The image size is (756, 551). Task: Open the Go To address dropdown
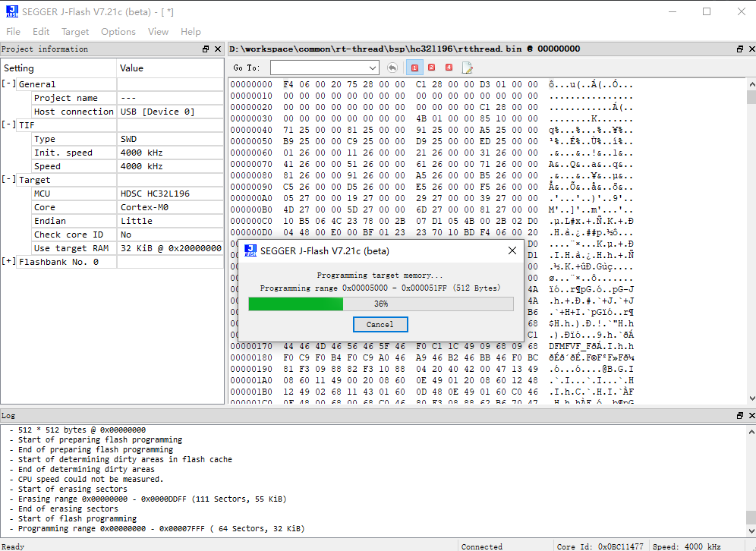tap(373, 68)
